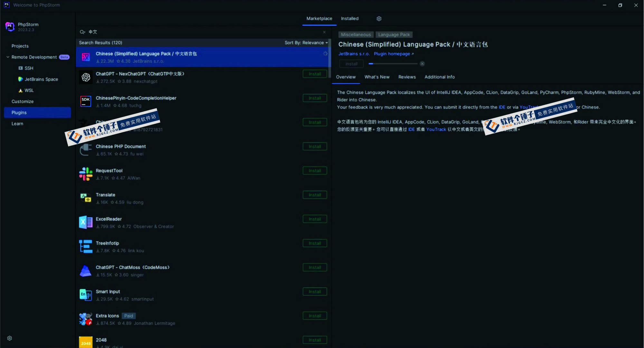This screenshot has width=644, height=348.
Task: Install ChatGPT NexChatGPT plugin
Action: (x=315, y=74)
